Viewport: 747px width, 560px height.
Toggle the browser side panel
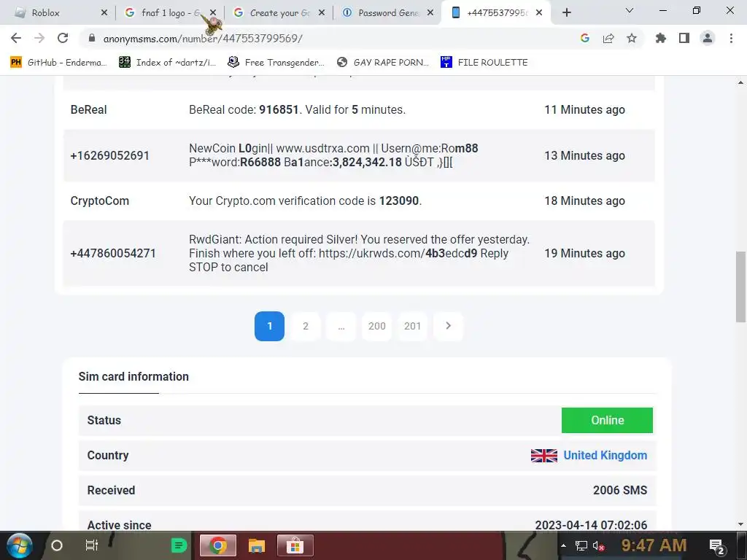684,38
